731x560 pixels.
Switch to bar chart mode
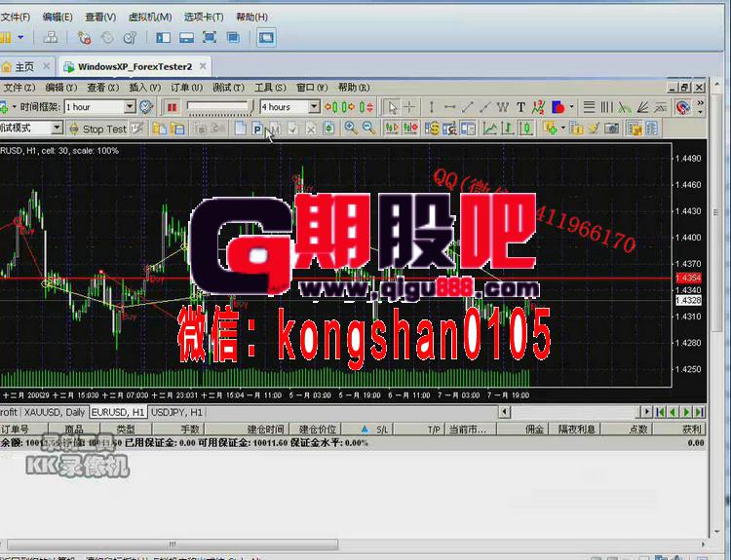click(x=508, y=129)
